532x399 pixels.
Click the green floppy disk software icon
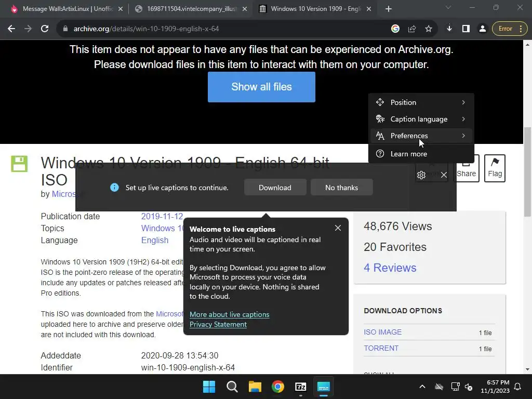[19, 164]
